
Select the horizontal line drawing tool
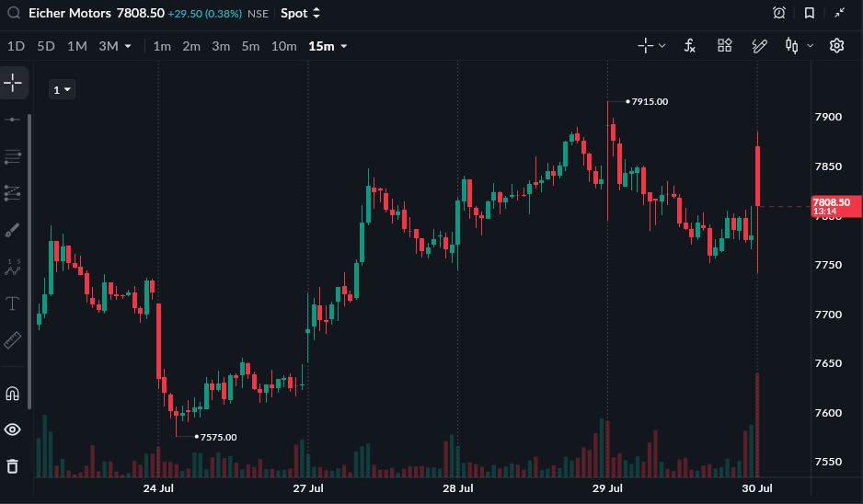pos(13,120)
